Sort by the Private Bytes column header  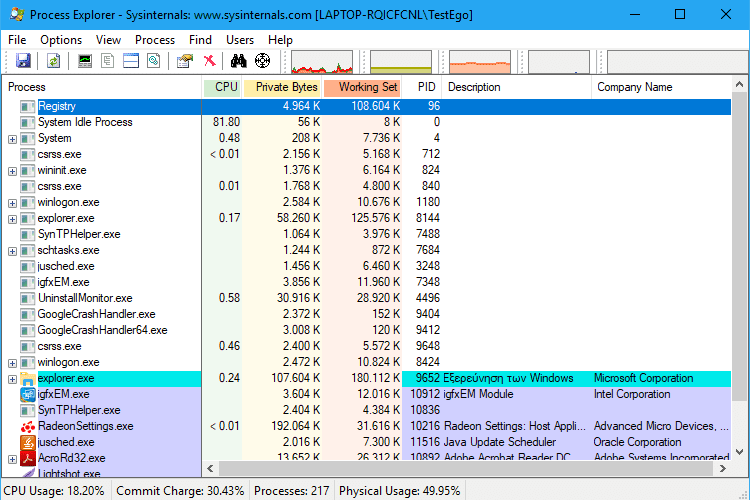pyautogui.click(x=282, y=87)
